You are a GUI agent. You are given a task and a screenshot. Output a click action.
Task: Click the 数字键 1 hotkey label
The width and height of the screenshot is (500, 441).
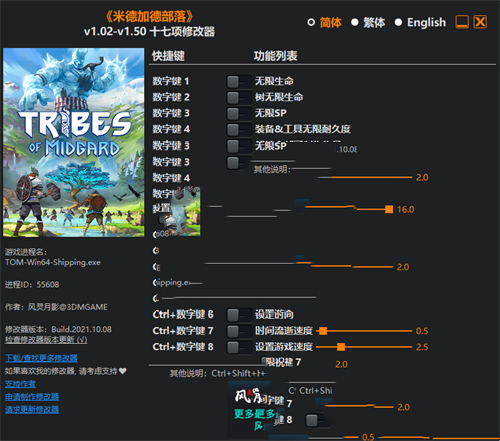[171, 81]
